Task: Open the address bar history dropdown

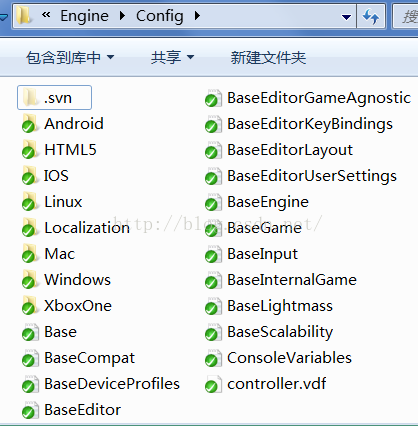Action: (347, 16)
